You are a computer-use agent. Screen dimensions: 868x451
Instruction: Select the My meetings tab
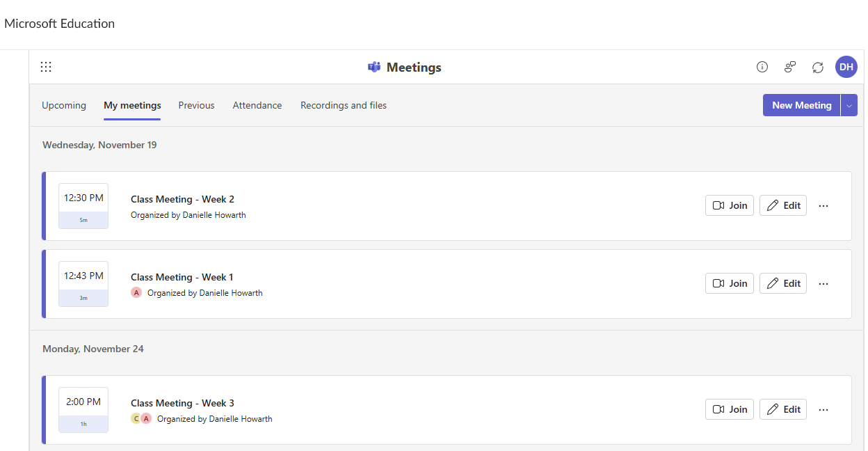[132, 106]
